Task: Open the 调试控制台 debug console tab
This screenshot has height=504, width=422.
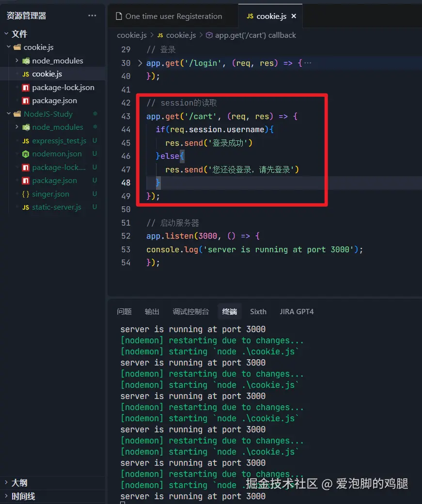Action: tap(191, 311)
